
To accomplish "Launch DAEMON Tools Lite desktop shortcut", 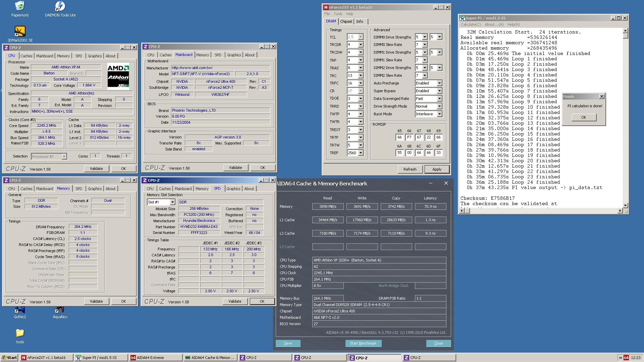I will point(60,9).
